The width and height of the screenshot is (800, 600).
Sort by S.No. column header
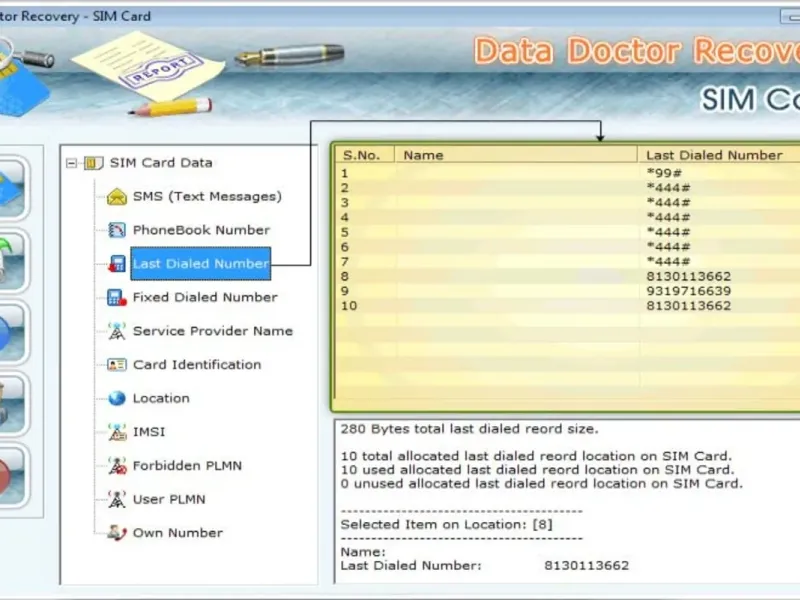(364, 155)
